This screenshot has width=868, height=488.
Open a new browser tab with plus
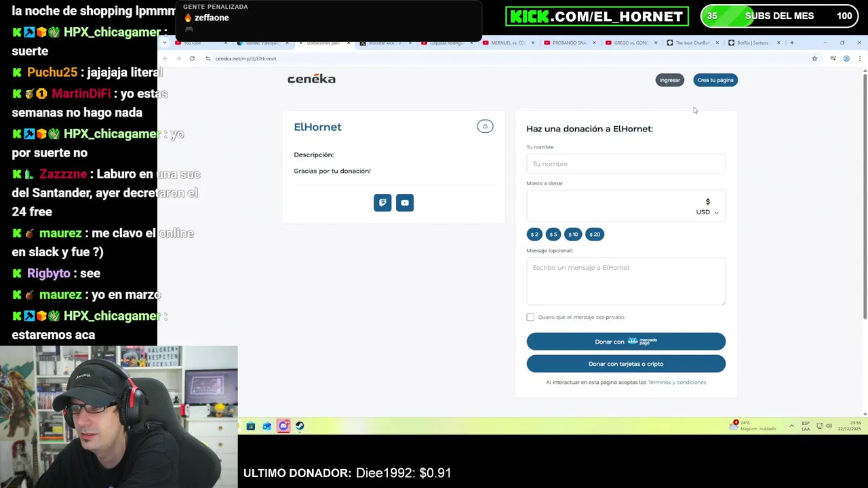click(x=791, y=43)
